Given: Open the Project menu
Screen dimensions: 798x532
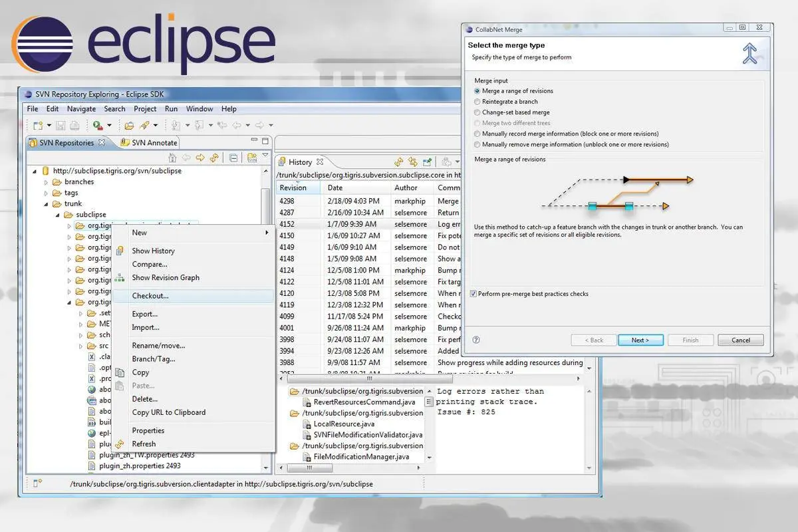Looking at the screenshot, I should (x=145, y=109).
